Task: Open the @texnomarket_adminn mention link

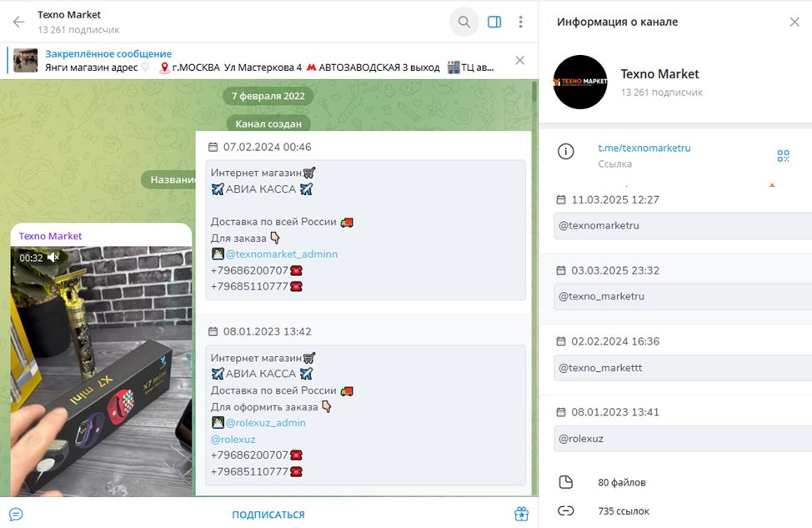Action: [x=281, y=254]
